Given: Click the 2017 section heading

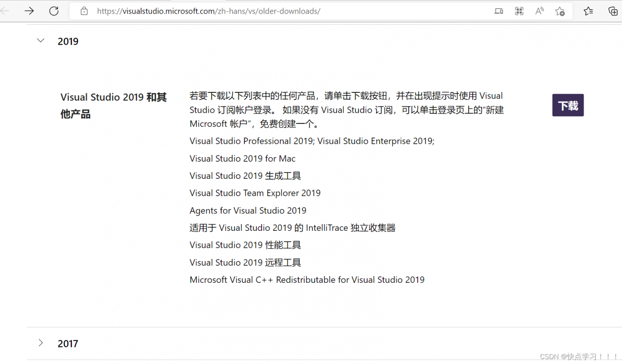Looking at the screenshot, I should (68, 344).
